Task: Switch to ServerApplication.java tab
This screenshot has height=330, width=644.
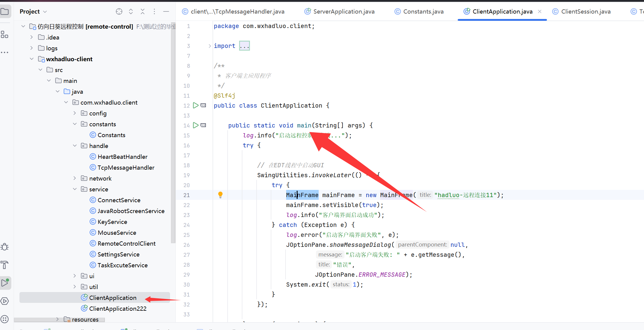Action: click(344, 11)
